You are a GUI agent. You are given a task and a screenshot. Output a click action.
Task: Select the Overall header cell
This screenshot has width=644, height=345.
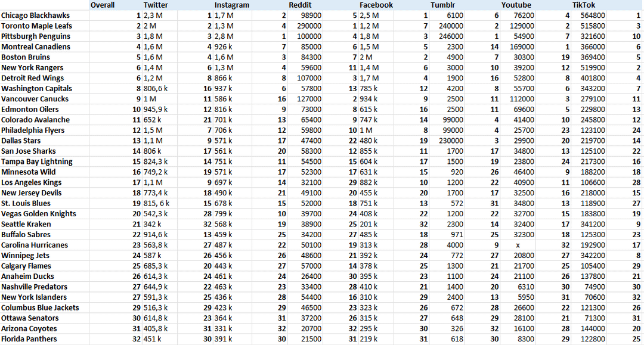click(x=103, y=5)
